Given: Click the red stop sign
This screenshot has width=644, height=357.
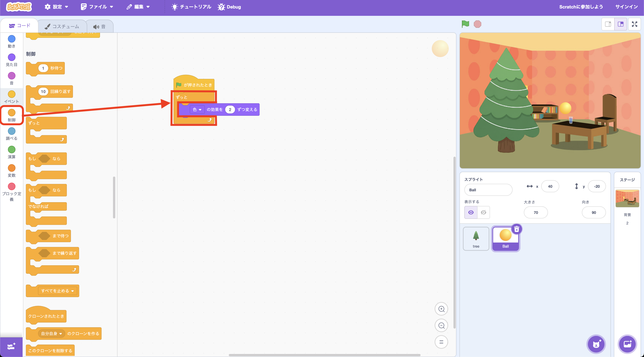Looking at the screenshot, I should point(478,24).
